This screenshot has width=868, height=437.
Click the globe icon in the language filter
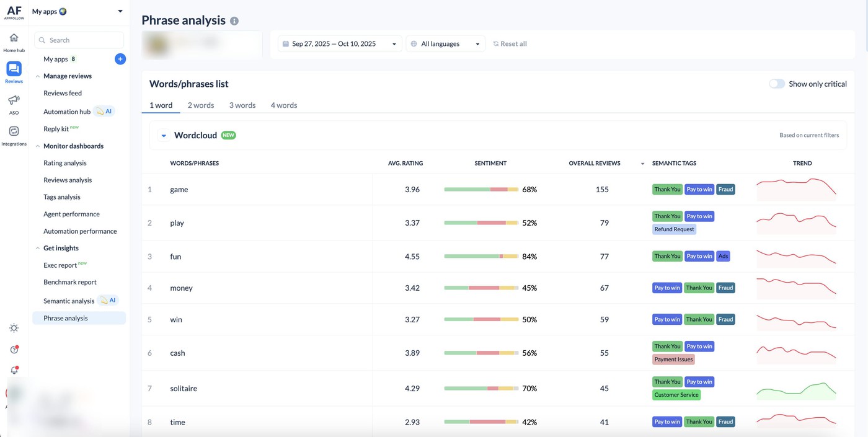click(x=414, y=44)
